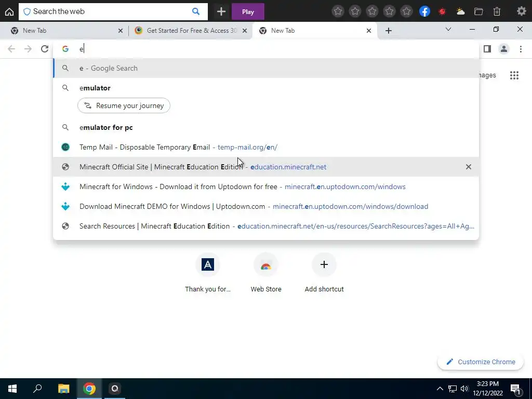The height and width of the screenshot is (399, 532).
Task: Click the Chrome taskbar icon
Action: click(x=89, y=389)
